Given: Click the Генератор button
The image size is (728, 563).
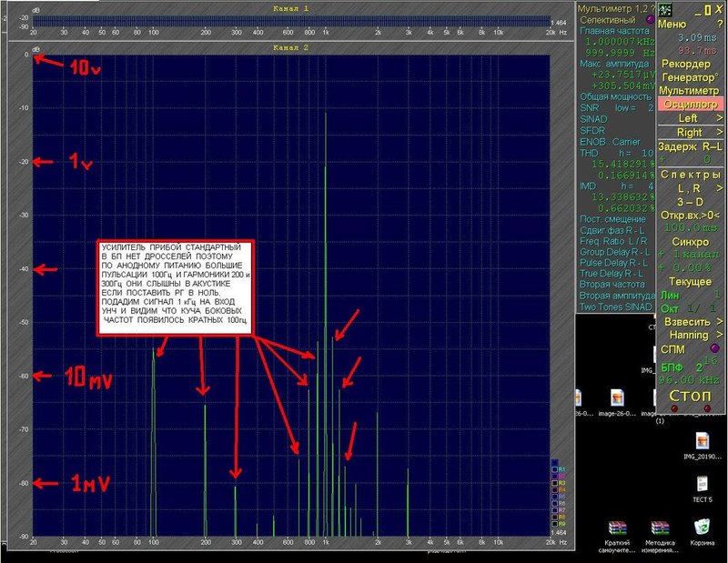Looking at the screenshot, I should coord(690,78).
